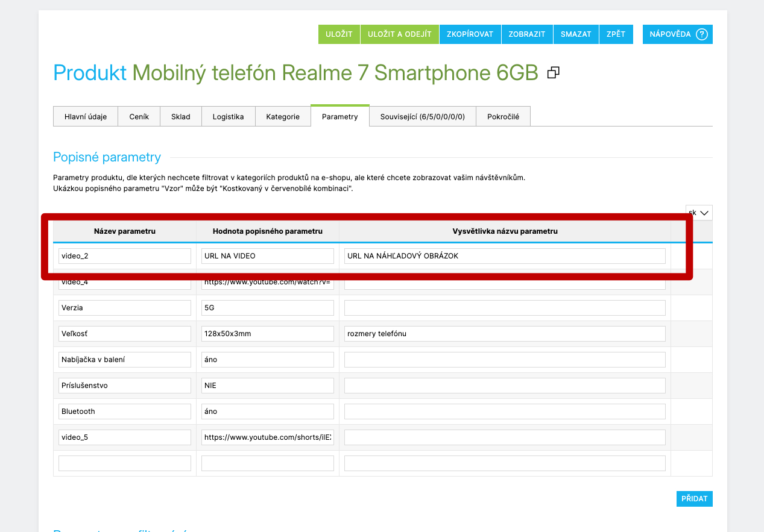Click the empty name field in last row
Screen dimensions: 764x532
[125, 463]
